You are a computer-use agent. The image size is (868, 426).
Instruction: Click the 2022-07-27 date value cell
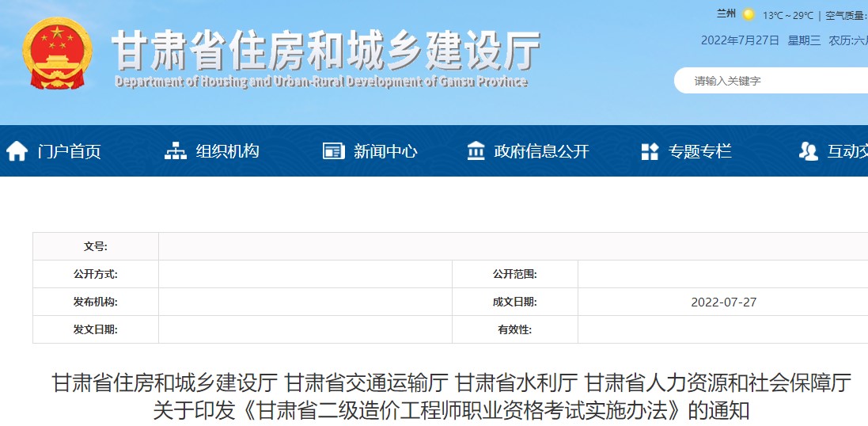723,302
